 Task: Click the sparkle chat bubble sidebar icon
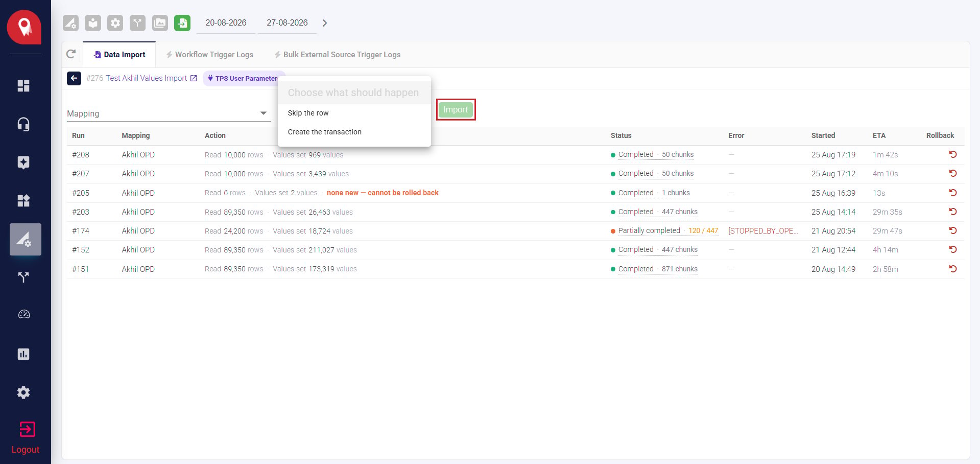click(23, 163)
